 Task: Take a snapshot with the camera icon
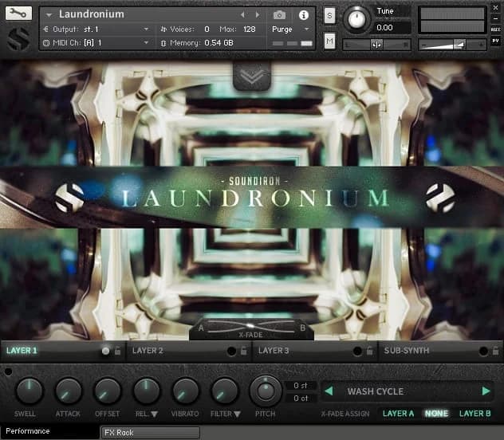point(279,15)
